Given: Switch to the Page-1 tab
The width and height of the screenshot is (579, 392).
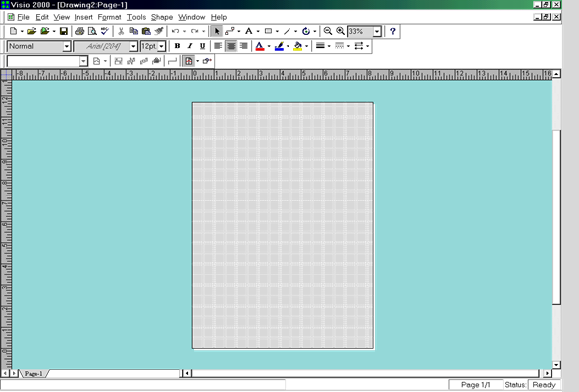Looking at the screenshot, I should (x=34, y=373).
